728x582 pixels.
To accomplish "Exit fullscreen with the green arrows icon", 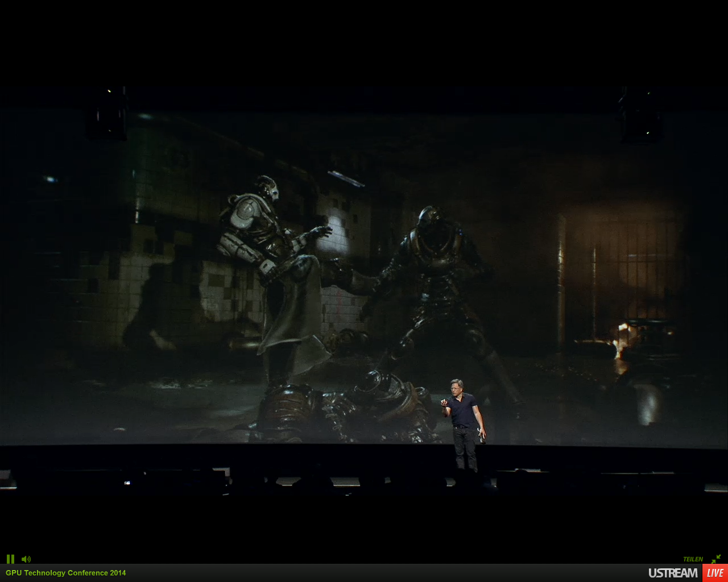I will [715, 559].
